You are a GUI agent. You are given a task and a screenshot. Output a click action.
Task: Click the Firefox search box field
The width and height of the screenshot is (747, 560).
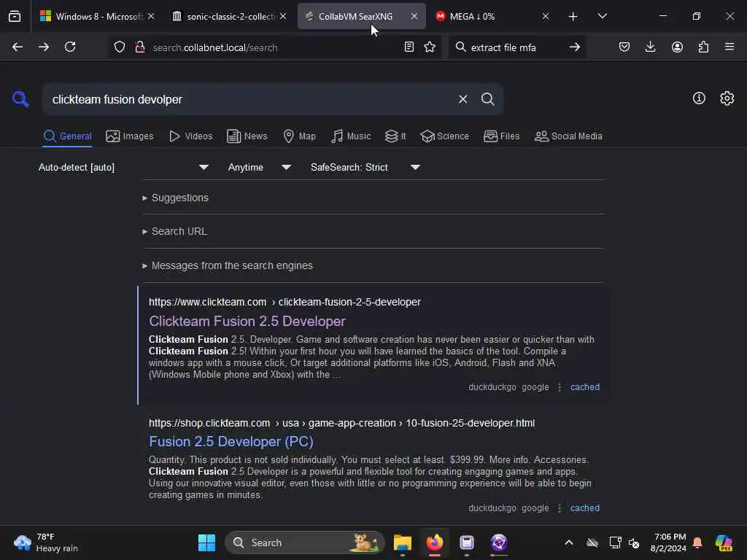pos(516,47)
